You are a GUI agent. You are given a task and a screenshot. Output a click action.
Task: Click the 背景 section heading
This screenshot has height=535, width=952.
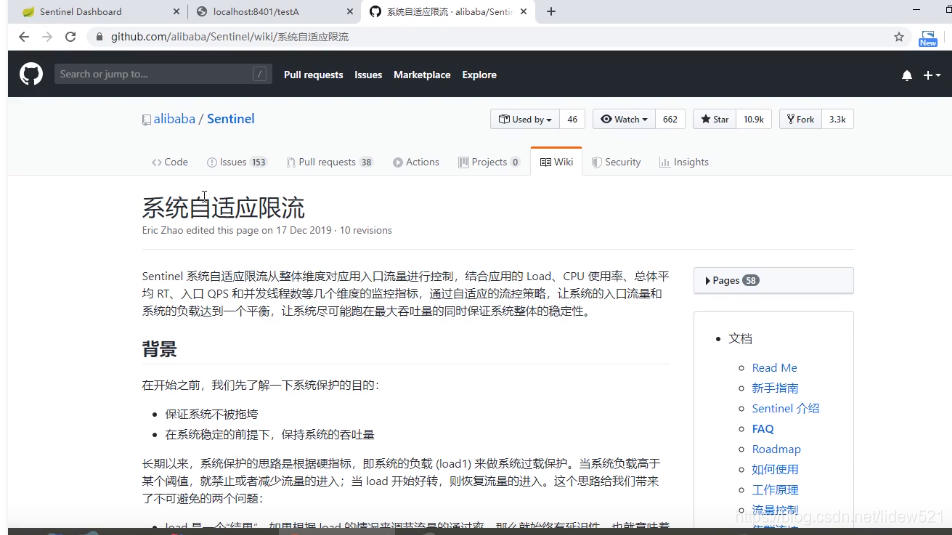tap(159, 349)
